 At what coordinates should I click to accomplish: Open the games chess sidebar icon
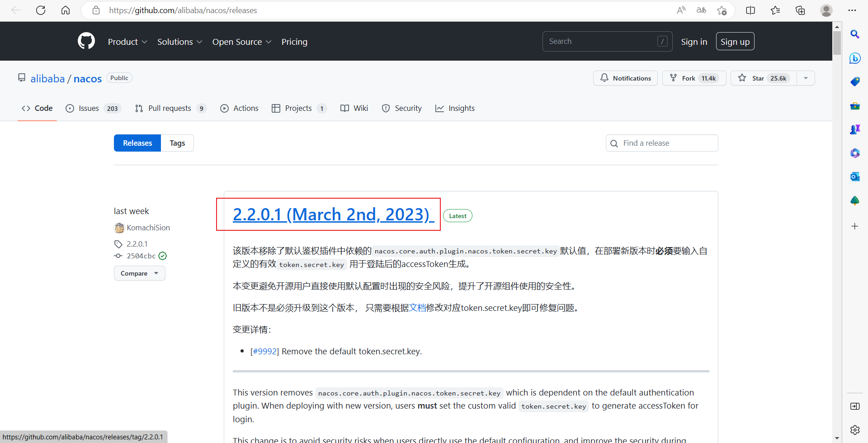click(x=854, y=129)
